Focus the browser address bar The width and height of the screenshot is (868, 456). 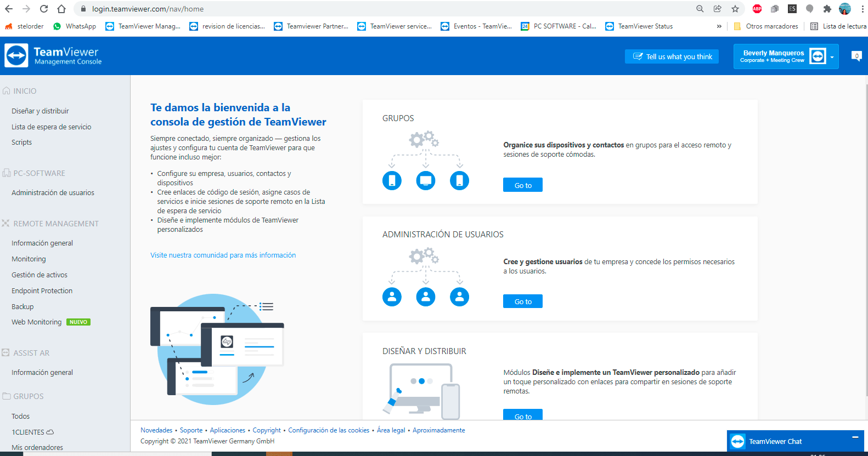pyautogui.click(x=384, y=9)
